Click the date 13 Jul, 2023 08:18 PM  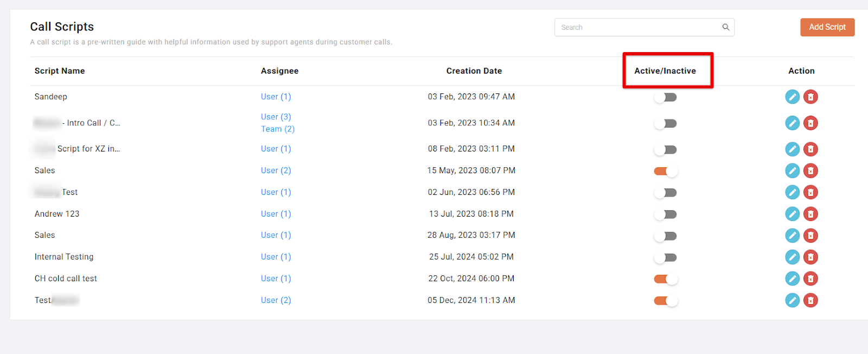(471, 214)
